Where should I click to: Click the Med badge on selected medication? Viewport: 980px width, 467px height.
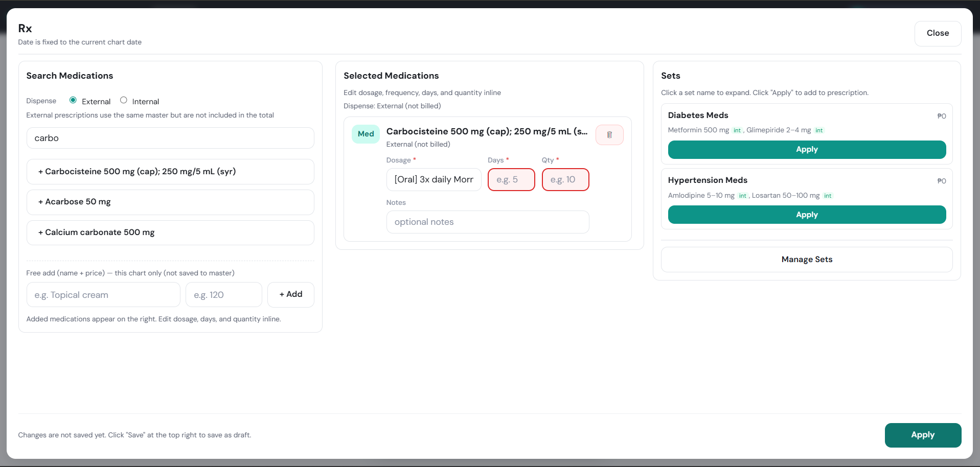(366, 134)
